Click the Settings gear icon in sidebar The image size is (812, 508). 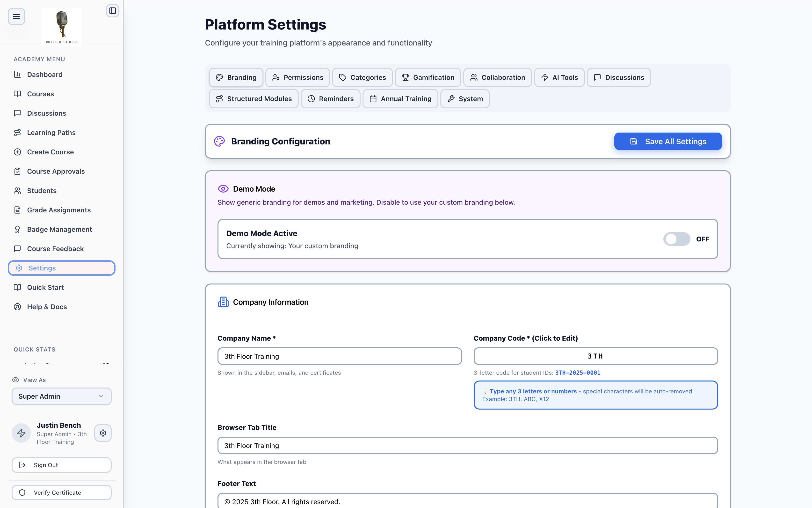(x=19, y=268)
